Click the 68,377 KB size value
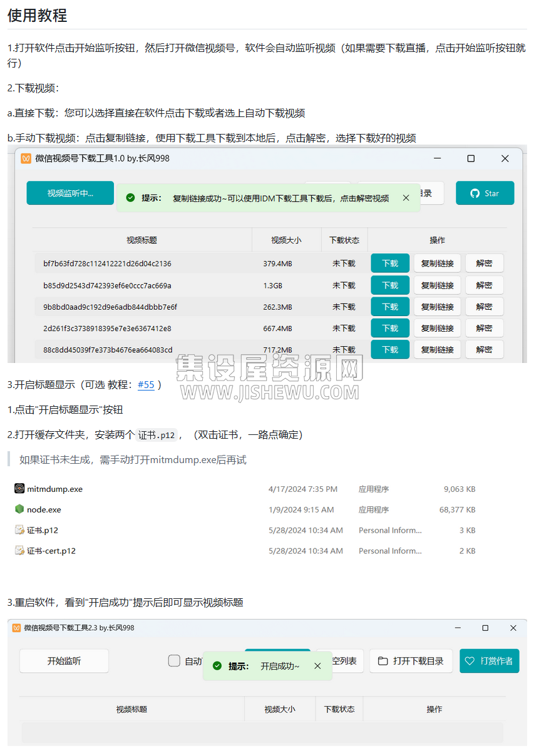Viewport: 539px width, 756px height. point(458,509)
